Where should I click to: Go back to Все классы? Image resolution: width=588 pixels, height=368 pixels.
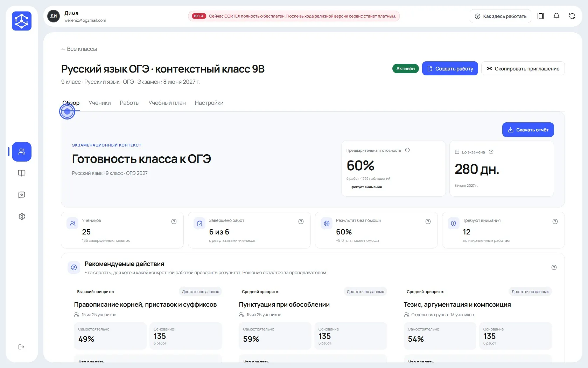pos(79,49)
